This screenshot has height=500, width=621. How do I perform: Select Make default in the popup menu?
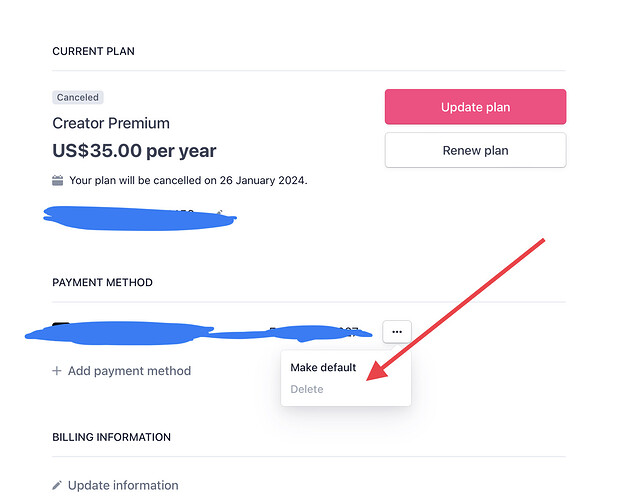[323, 368]
